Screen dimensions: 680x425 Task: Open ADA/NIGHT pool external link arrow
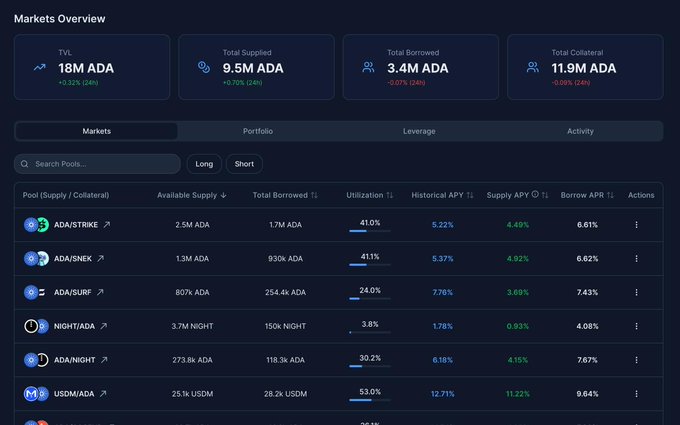(x=104, y=360)
